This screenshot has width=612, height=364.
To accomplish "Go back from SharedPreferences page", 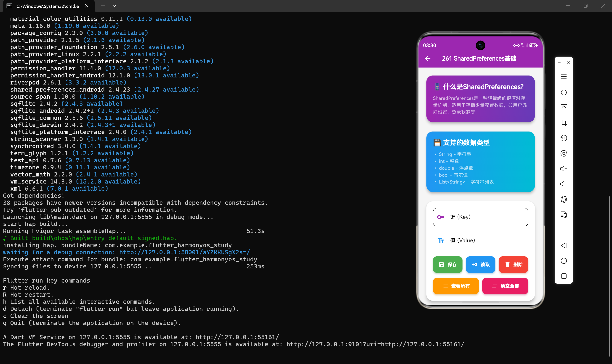I will point(428,58).
